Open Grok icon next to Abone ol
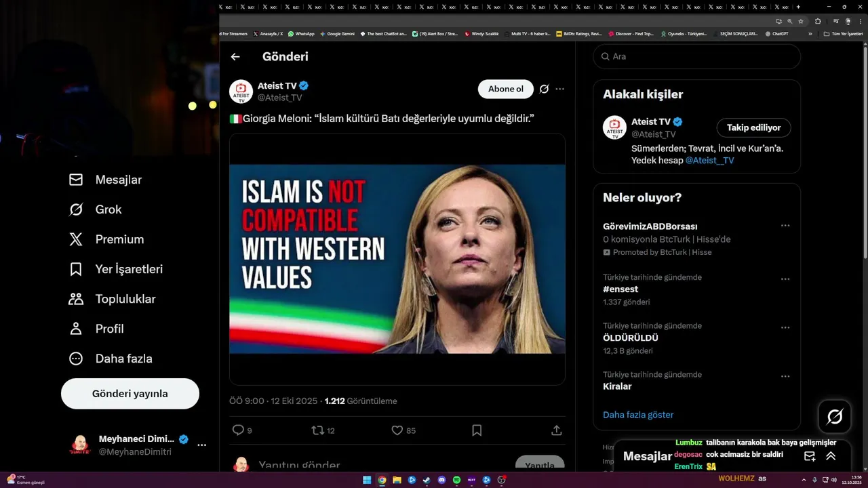This screenshot has height=488, width=868. pos(544,89)
